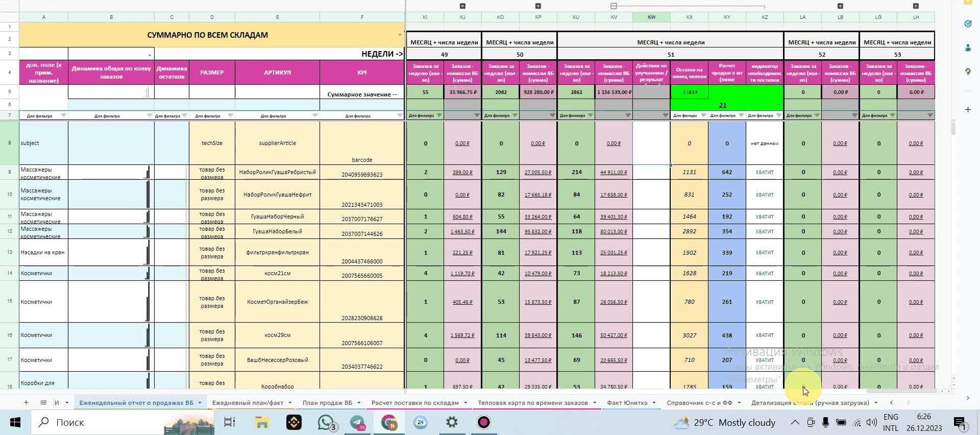Click the filter icon in column KJ row 7
Screen dimensions: 980x435
[477, 115]
